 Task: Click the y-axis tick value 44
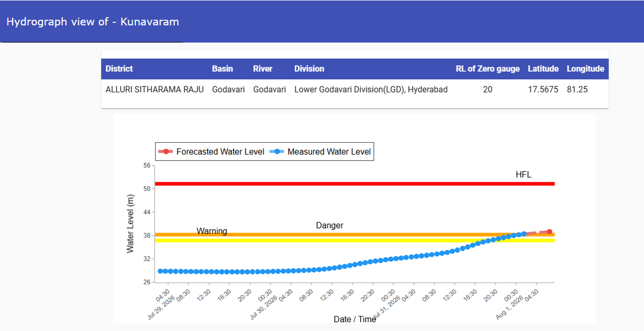pos(147,212)
